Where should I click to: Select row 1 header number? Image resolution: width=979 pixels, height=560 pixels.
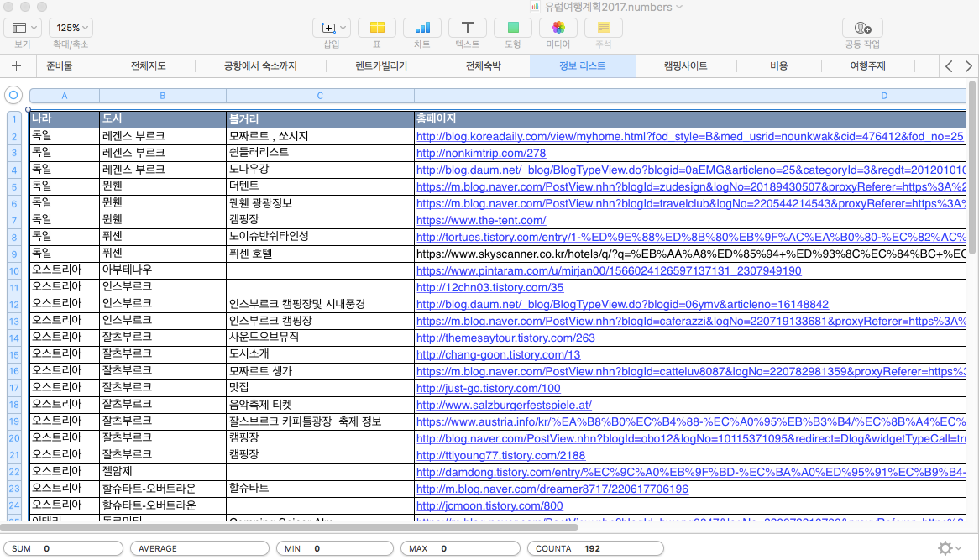coord(13,118)
